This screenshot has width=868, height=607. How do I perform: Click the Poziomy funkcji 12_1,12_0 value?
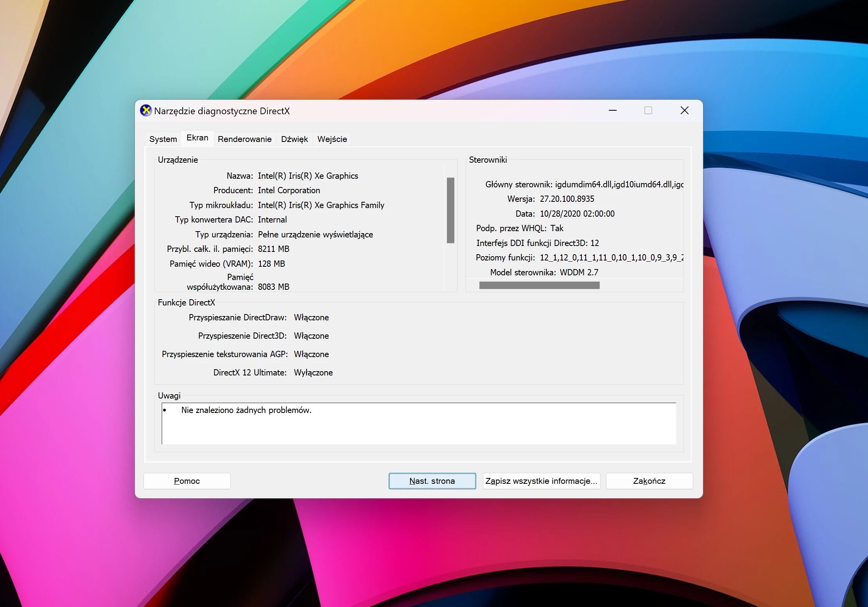coord(612,258)
